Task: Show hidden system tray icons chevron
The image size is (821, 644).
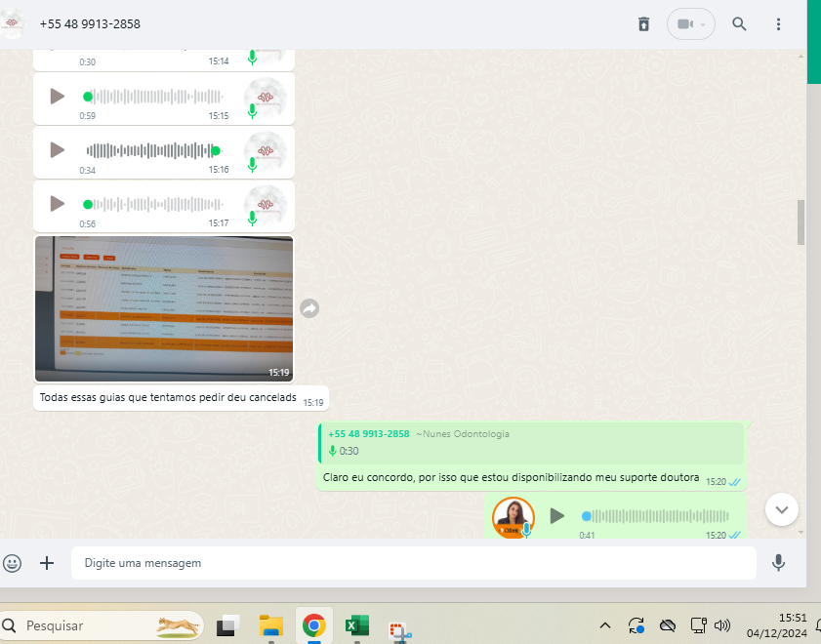Action: pyautogui.click(x=605, y=625)
